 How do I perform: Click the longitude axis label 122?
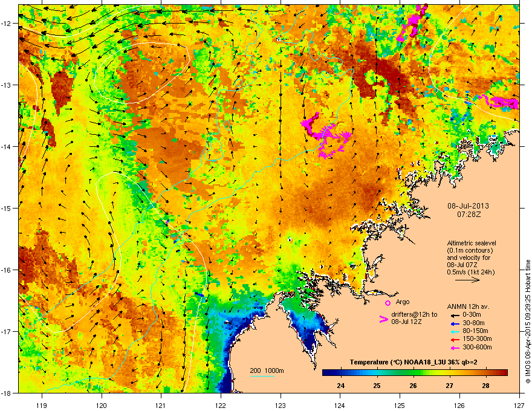pos(221,405)
